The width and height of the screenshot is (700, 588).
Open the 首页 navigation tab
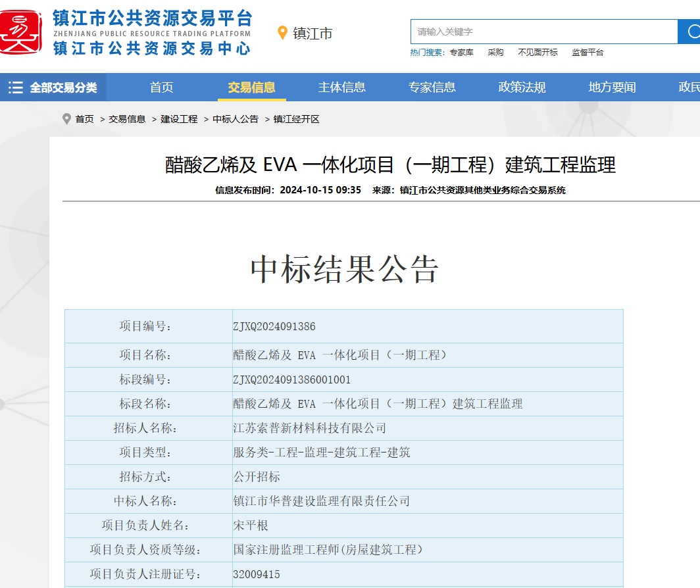[161, 87]
